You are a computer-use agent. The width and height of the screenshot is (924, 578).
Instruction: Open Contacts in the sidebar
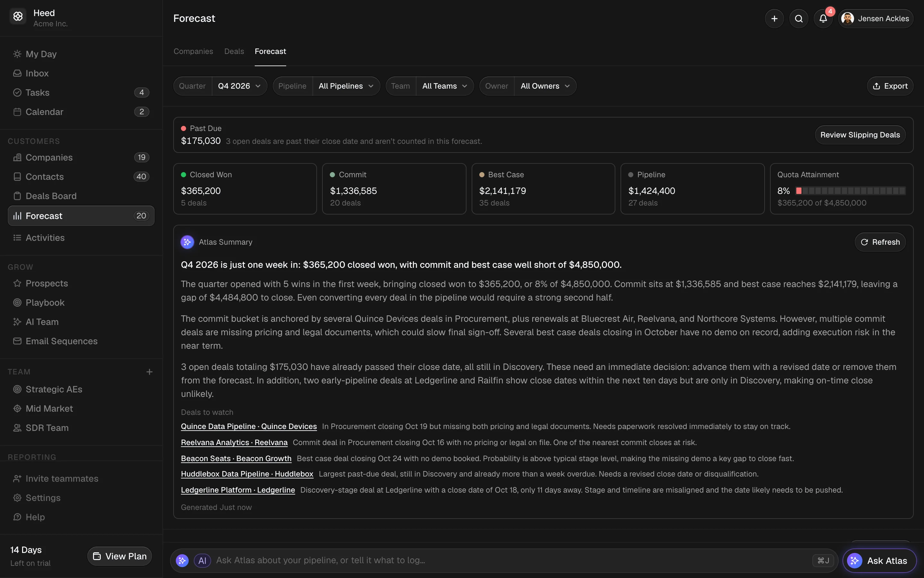(81, 177)
